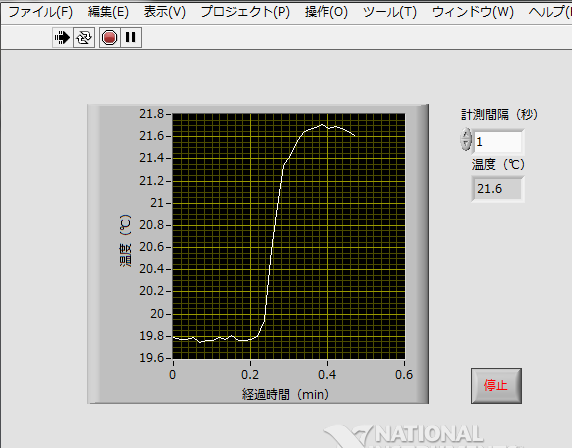Click the 経過時間 (min) x-axis label
This screenshot has height=448, width=572.
click(x=285, y=394)
